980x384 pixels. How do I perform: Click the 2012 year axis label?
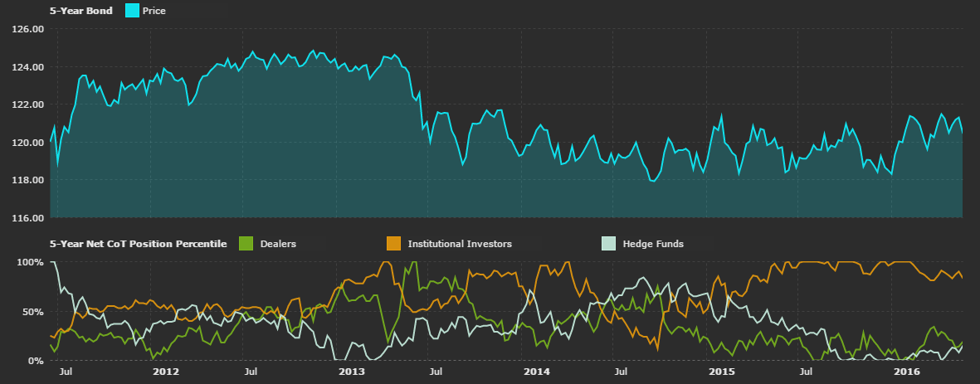click(x=166, y=372)
